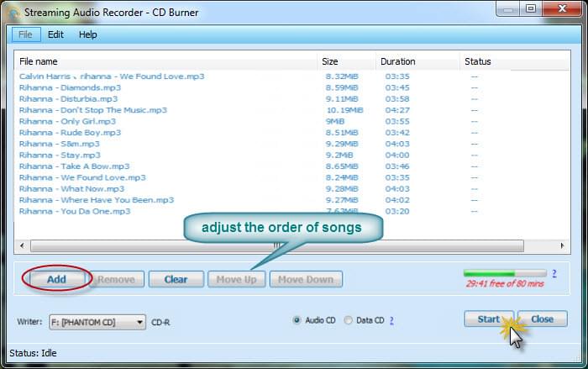Click the Move Down button
The height and width of the screenshot is (369, 588).
tap(306, 279)
